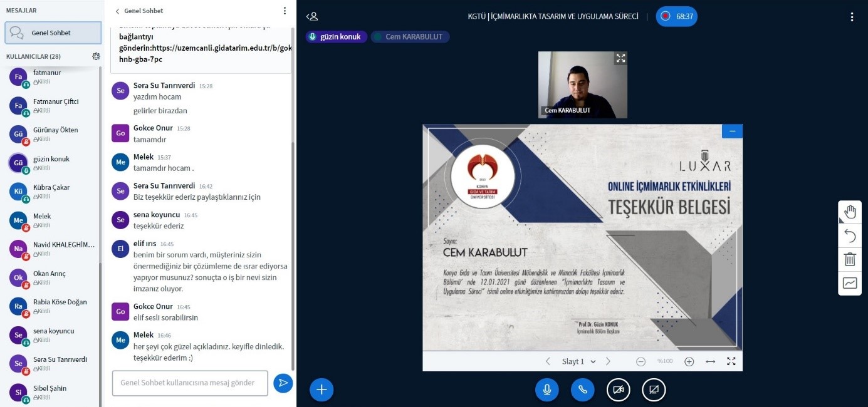Toggle screen share button
This screenshot has height=407, width=868.
pos(654,389)
